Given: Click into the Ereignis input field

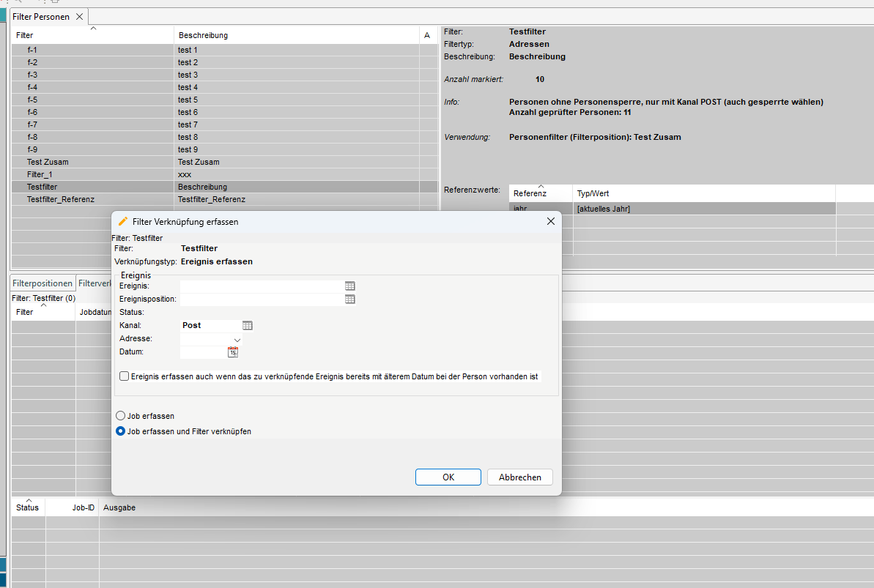Looking at the screenshot, I should 261,286.
